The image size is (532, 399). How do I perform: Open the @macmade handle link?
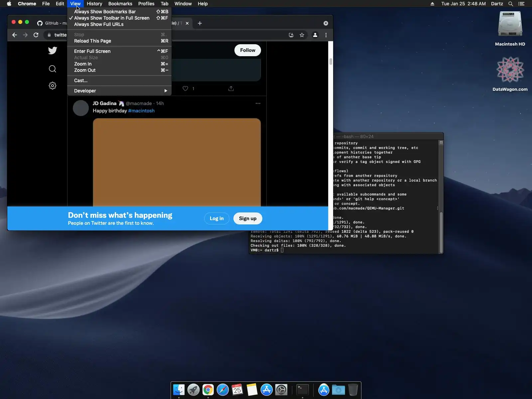point(139,103)
